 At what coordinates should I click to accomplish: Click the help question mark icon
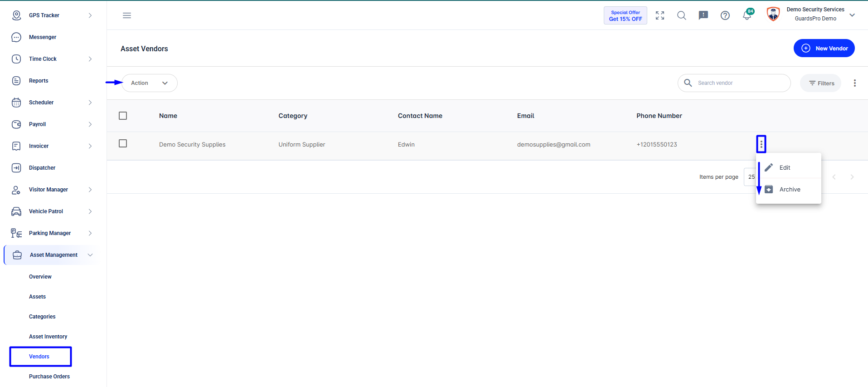coord(725,15)
